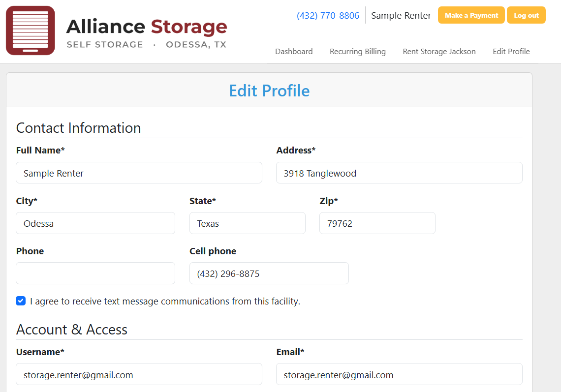Open Rent Storage Jackson menu item

(x=439, y=52)
